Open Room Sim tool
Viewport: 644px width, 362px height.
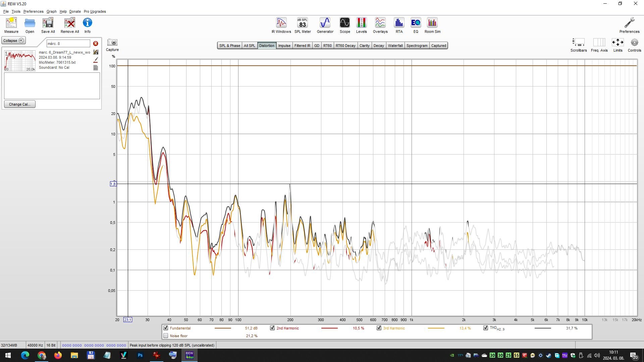(x=432, y=25)
